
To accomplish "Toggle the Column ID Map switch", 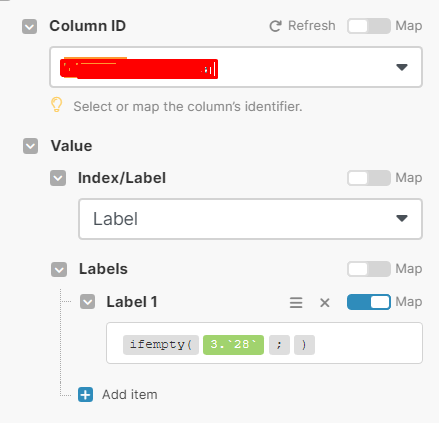I will click(369, 26).
